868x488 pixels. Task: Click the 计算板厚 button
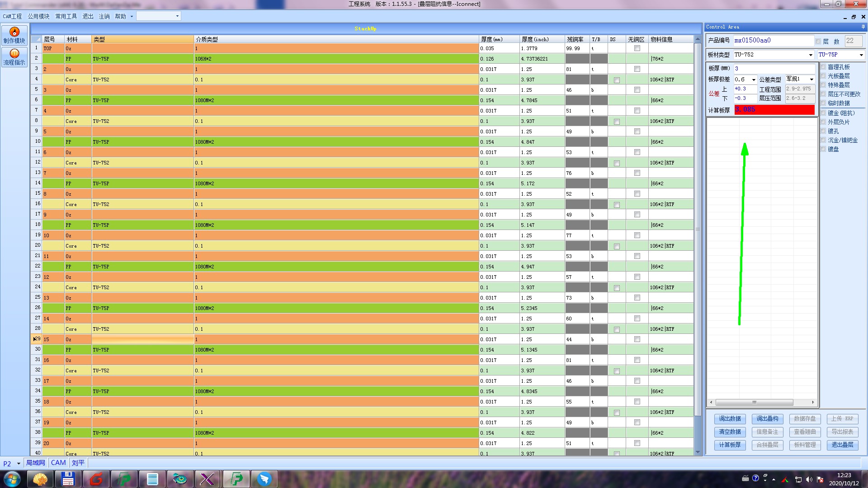[x=730, y=445]
